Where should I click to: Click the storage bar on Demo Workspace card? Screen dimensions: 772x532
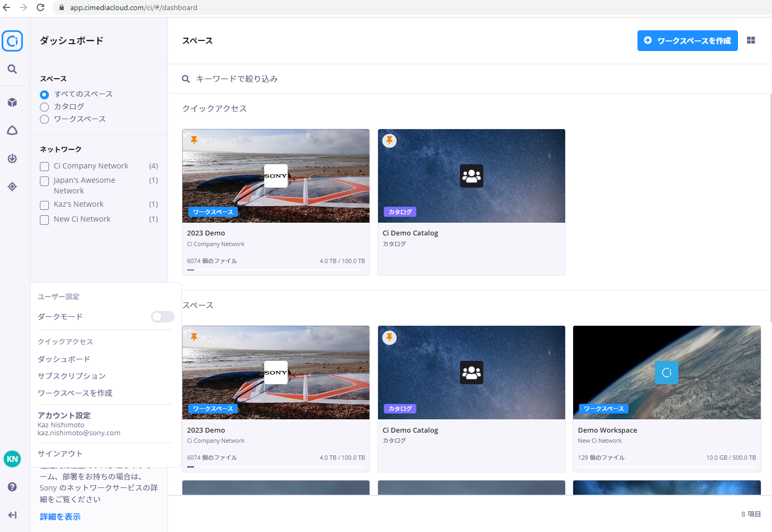[x=667, y=467]
